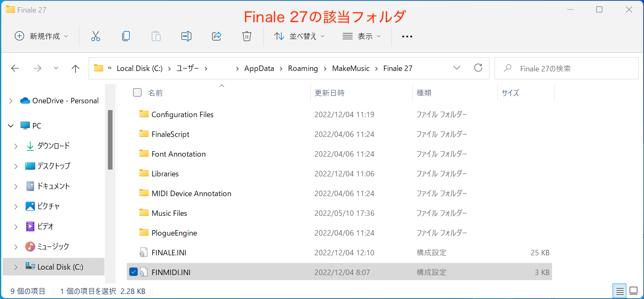644x299 pixels.
Task: Sort by 更新日時 column header
Action: pos(330,93)
